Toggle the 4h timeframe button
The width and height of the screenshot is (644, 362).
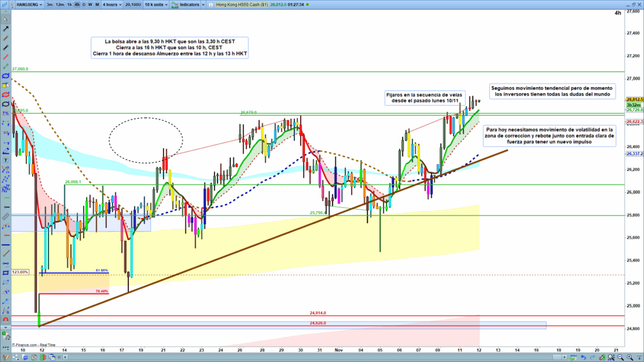(77, 4)
